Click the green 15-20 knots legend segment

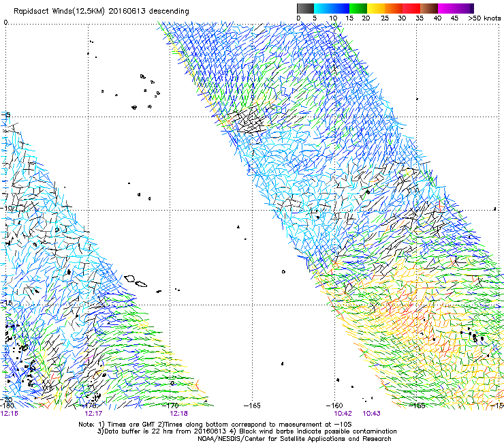(358, 8)
